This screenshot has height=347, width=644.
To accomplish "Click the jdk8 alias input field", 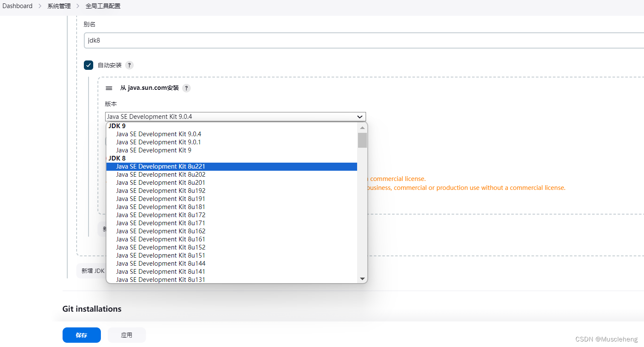I will click(364, 40).
